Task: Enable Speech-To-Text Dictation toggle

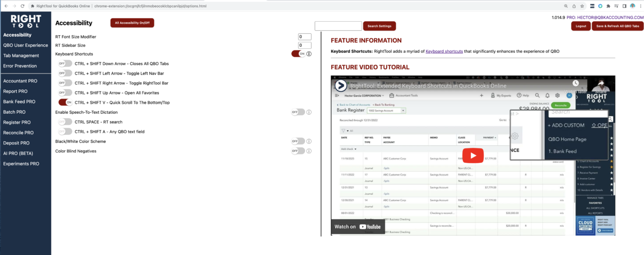Action: tap(298, 112)
